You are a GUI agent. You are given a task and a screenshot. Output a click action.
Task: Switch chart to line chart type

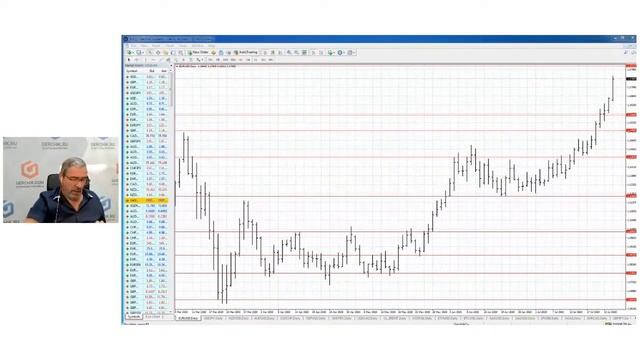click(x=280, y=52)
